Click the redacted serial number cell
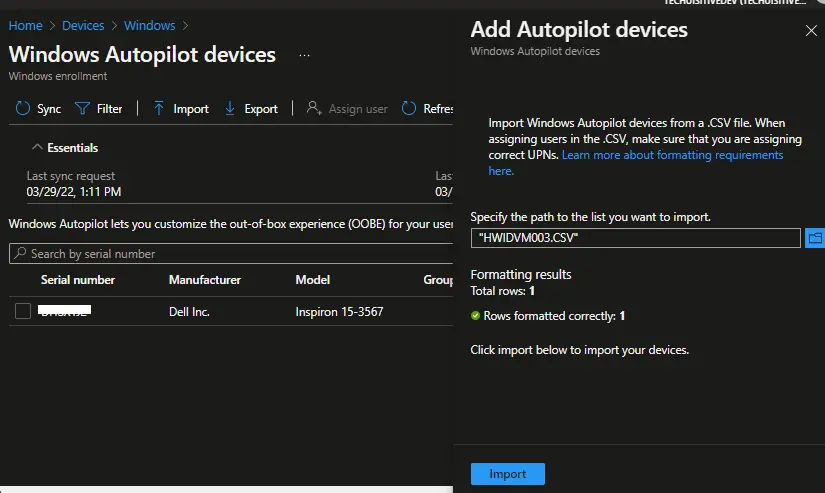The height and width of the screenshot is (493, 825). tap(65, 311)
